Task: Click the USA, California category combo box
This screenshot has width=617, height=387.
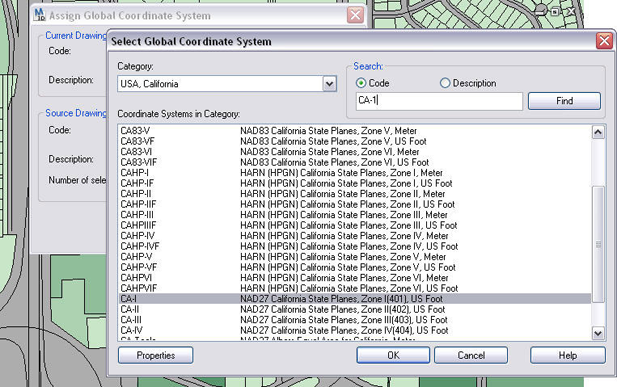Action: tap(227, 84)
